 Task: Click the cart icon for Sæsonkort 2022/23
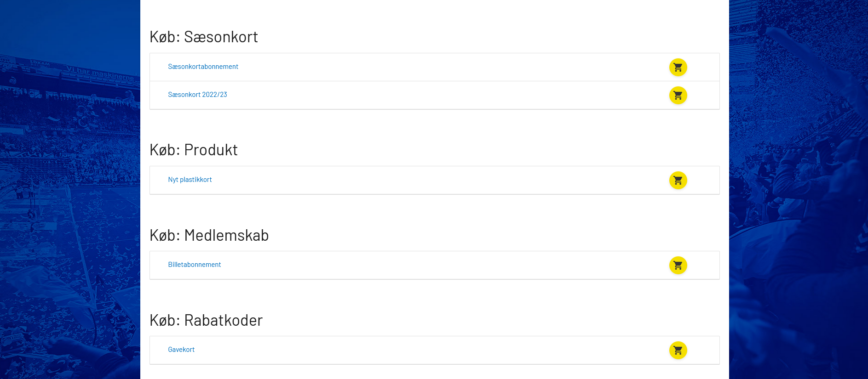678,96
